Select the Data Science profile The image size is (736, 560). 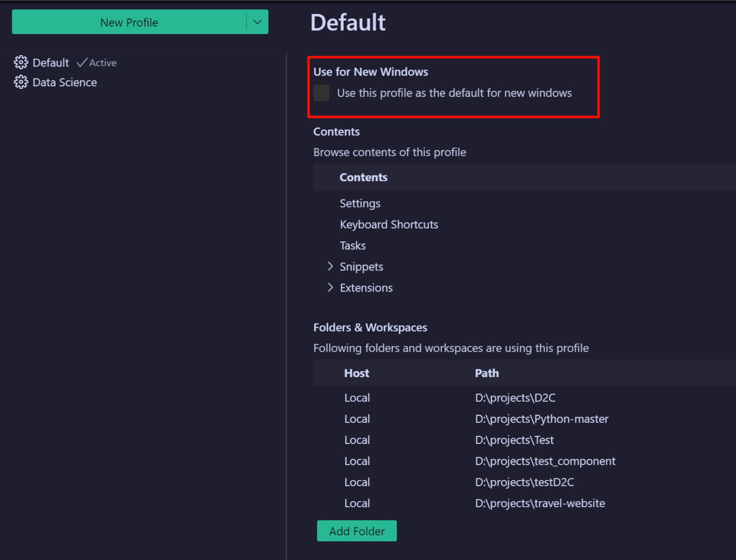tap(64, 82)
